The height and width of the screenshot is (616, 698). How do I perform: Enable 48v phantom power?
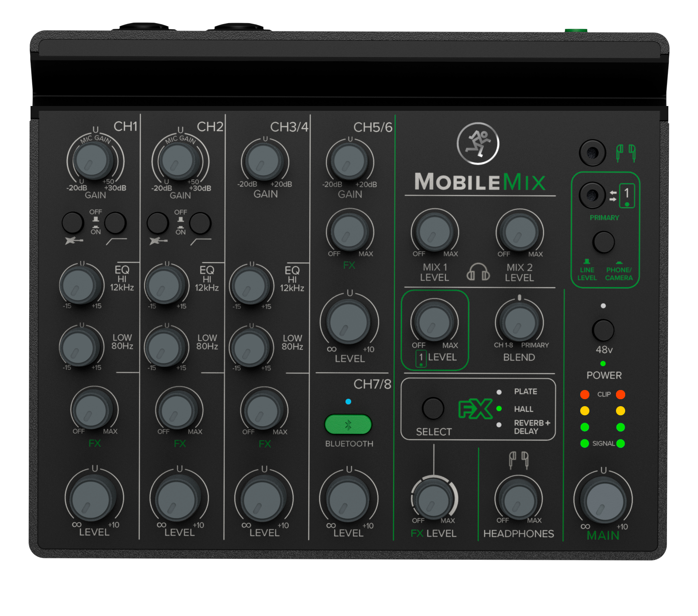[602, 331]
